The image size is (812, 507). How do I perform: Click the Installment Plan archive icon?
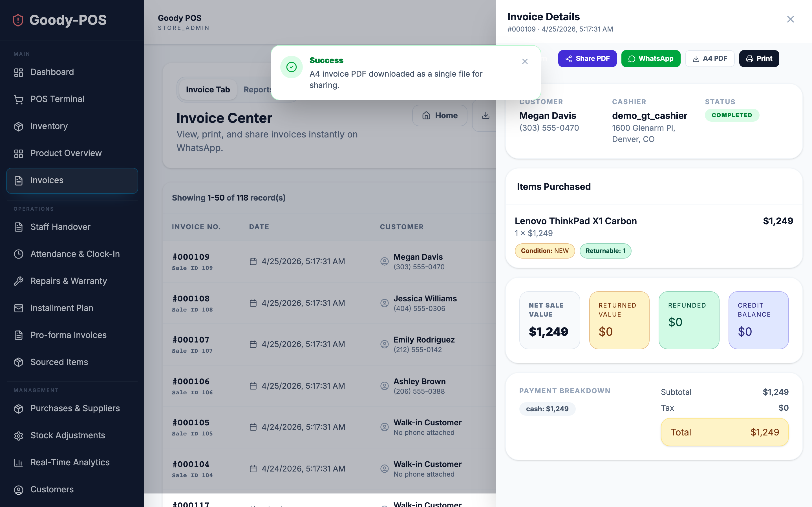(x=18, y=308)
